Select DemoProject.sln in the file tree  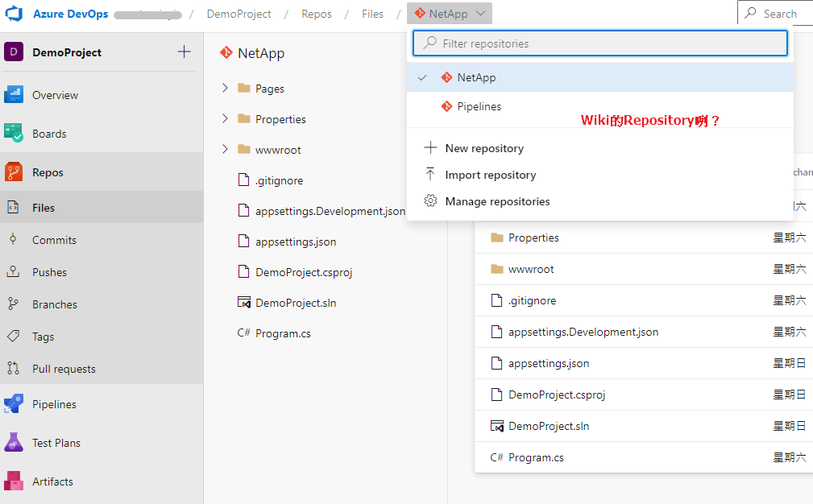(x=296, y=303)
